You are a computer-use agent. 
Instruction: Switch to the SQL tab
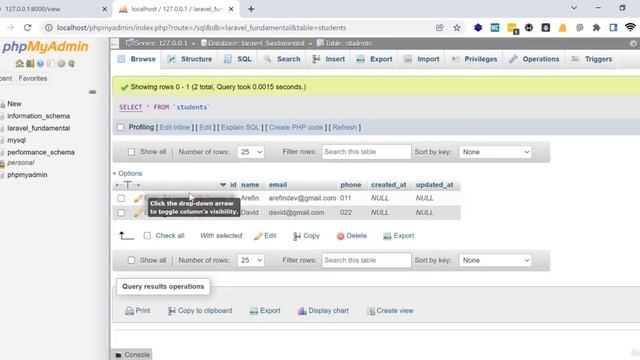click(238, 59)
